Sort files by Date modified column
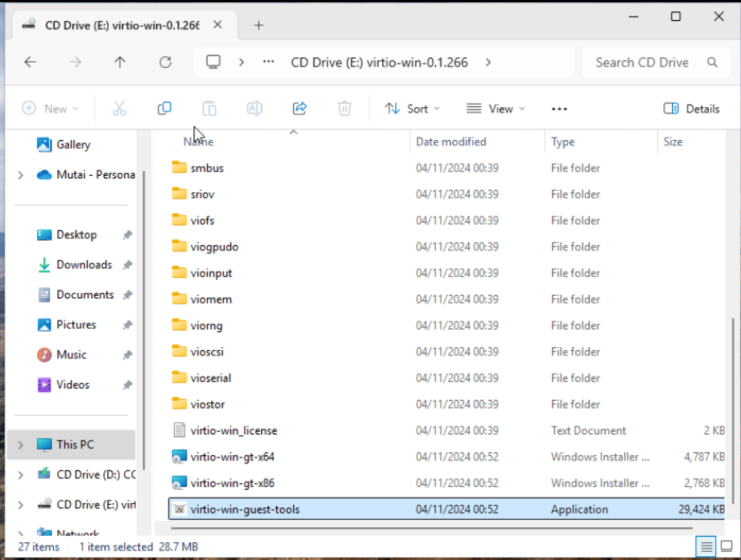Image resolution: width=741 pixels, height=560 pixels. point(451,142)
